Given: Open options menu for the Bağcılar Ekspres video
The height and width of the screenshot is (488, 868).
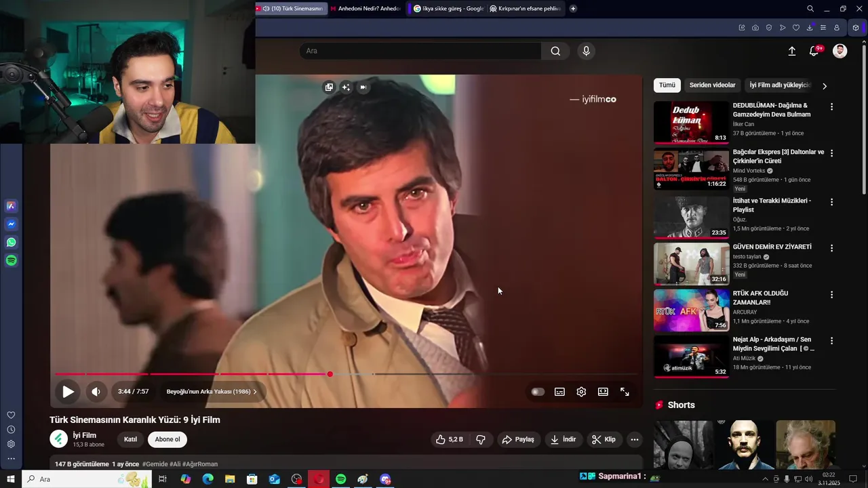Looking at the screenshot, I should point(831,153).
